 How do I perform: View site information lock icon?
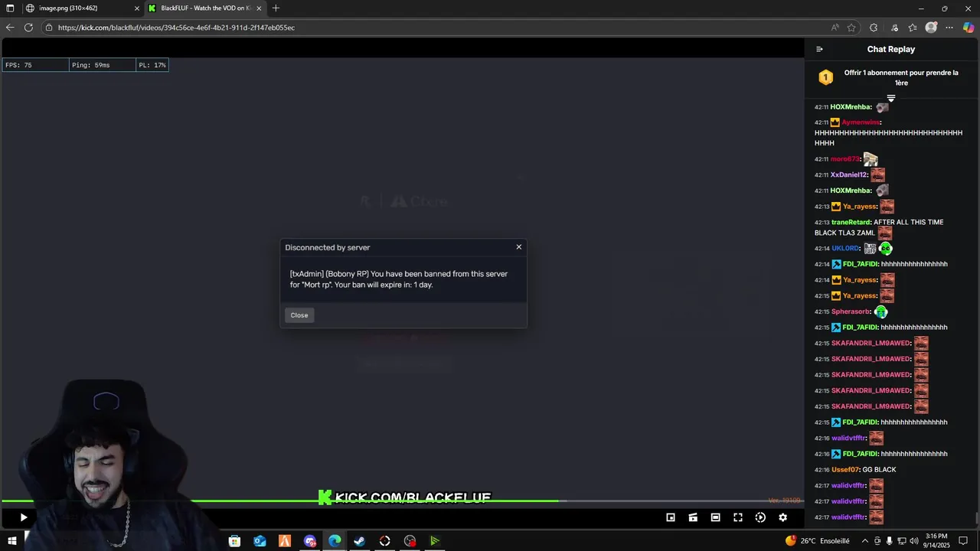[x=49, y=28]
